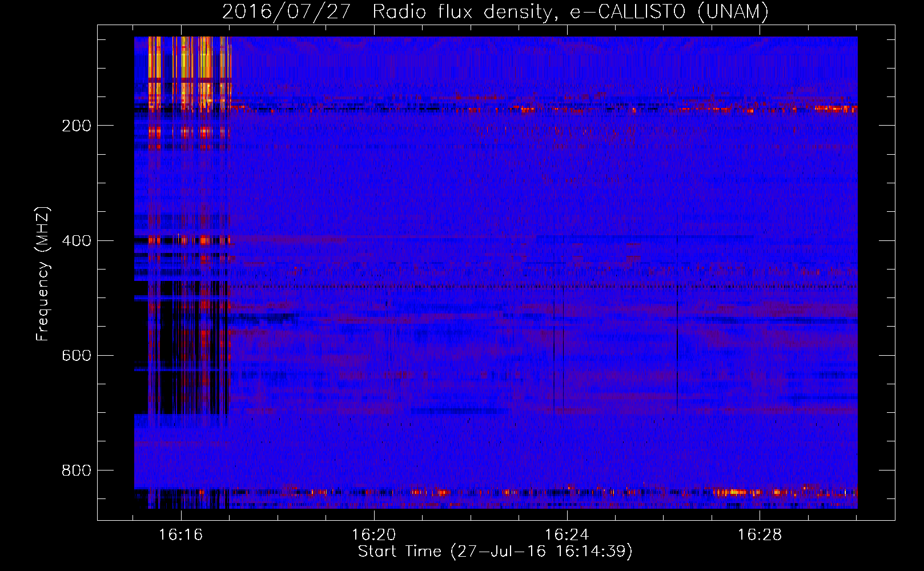
Task: Click the 16:20 time tick label
Action: point(374,534)
